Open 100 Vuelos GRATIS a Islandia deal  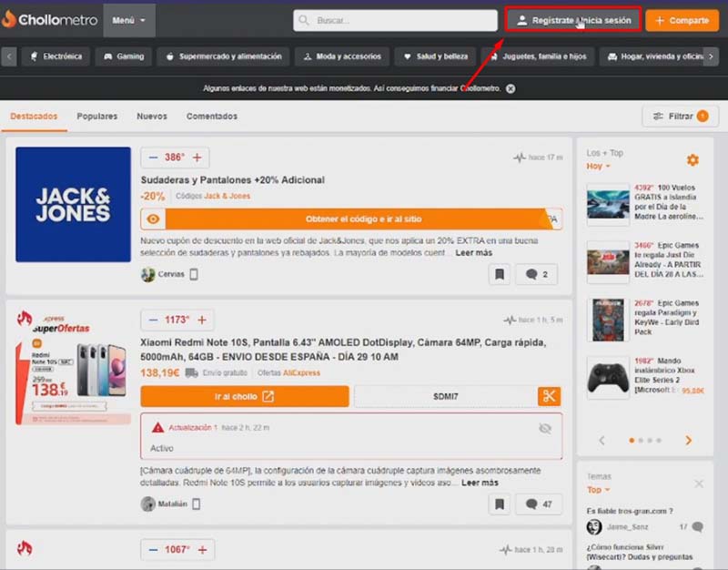point(669,202)
